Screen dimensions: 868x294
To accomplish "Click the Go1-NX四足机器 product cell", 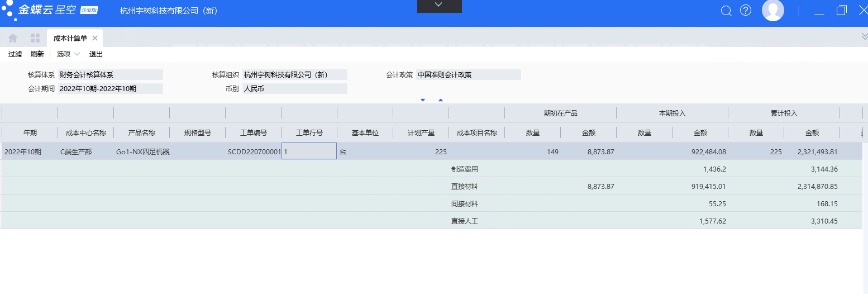I will pos(142,151).
